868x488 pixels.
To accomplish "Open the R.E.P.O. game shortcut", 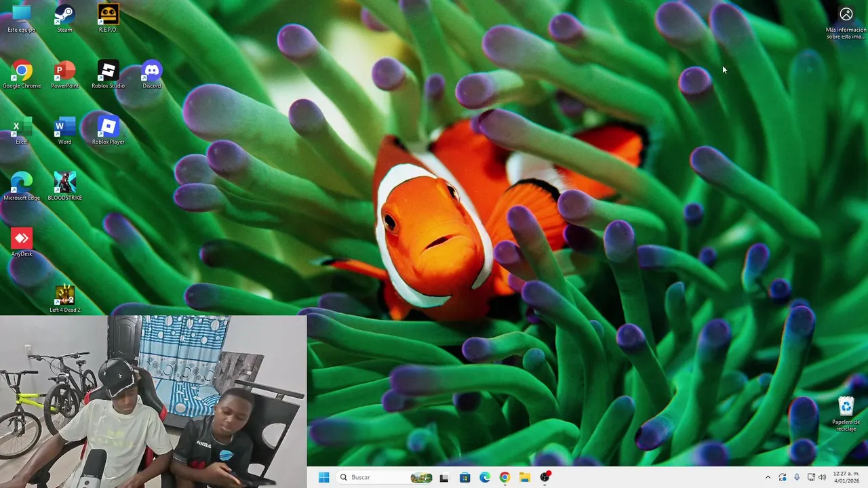I will pyautogui.click(x=108, y=18).
